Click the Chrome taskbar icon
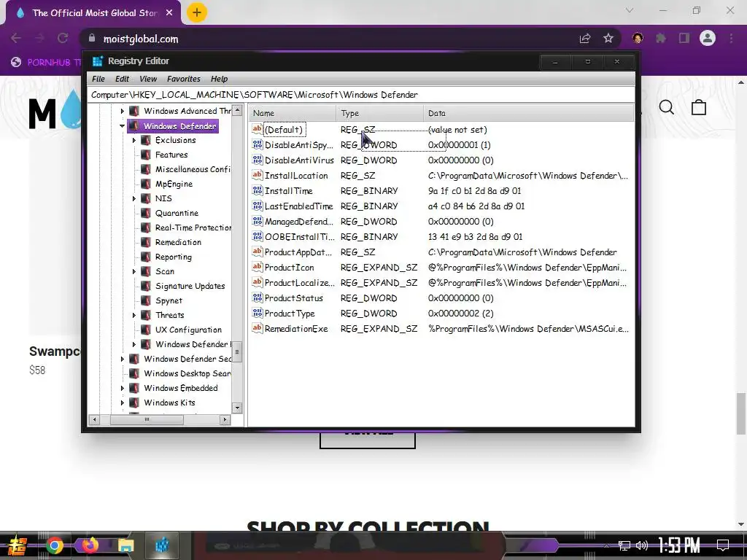 coord(54,545)
